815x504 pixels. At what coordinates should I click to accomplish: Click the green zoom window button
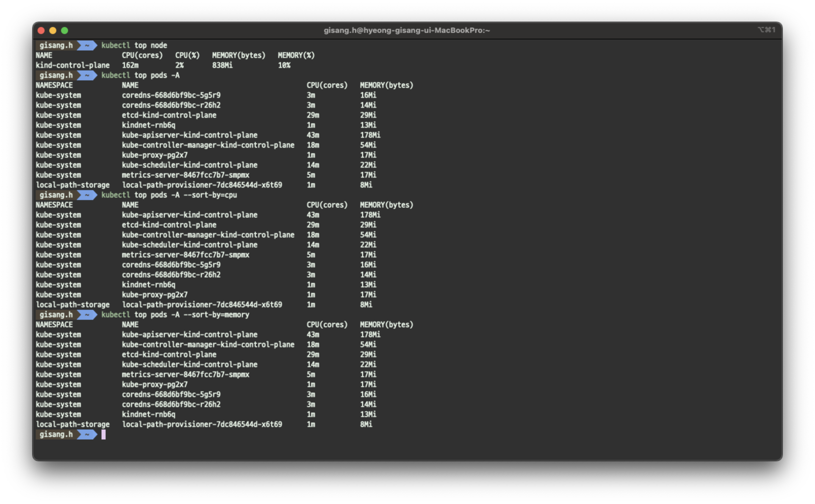click(65, 31)
